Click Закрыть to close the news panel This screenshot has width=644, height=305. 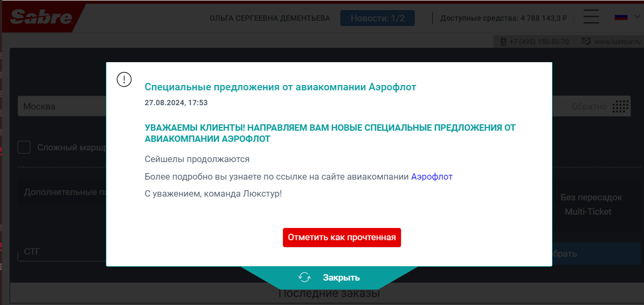[x=341, y=277]
